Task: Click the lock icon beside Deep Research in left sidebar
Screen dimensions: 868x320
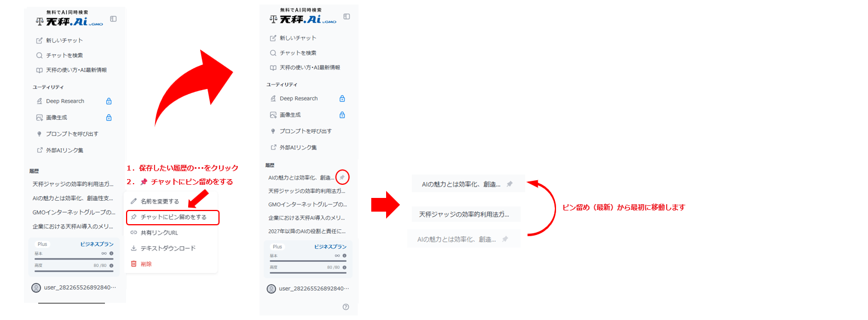Action: click(109, 101)
